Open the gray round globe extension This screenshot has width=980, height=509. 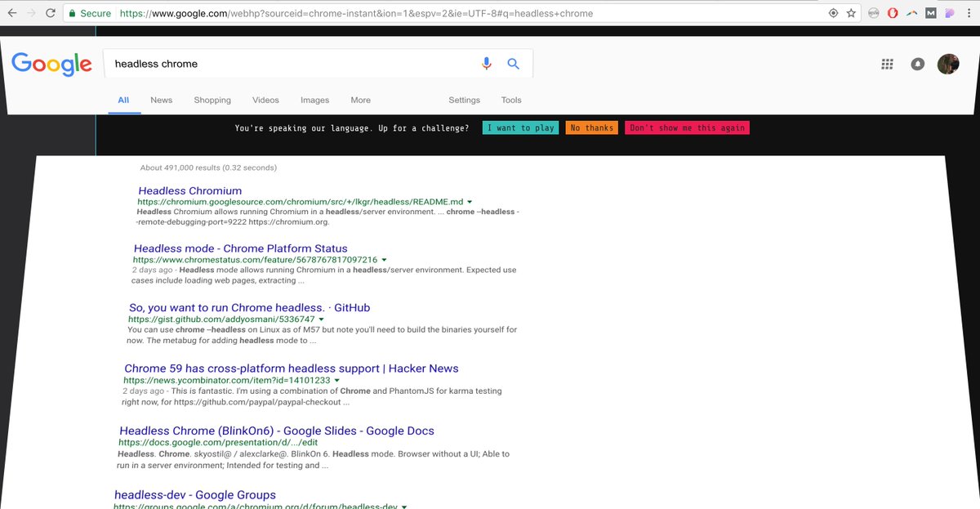click(874, 13)
